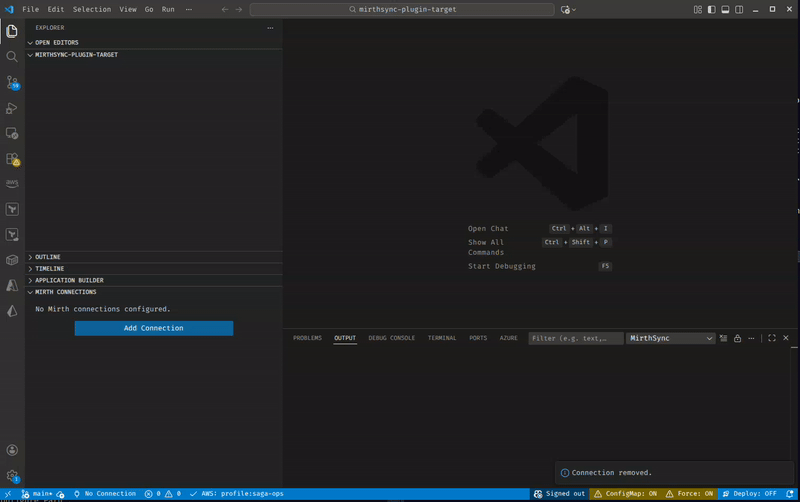Viewport: 800px width, 502px height.
Task: Click the Connection removed notification
Action: point(674,473)
